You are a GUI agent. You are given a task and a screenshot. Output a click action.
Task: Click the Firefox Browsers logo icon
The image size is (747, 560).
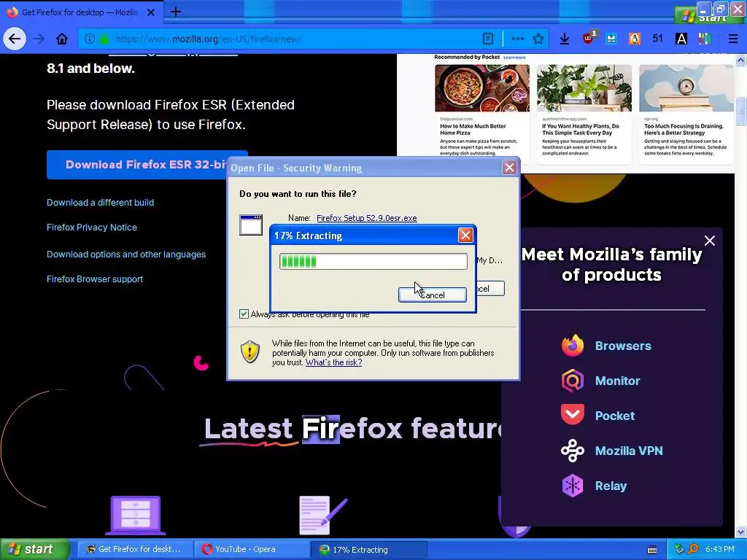click(x=572, y=346)
